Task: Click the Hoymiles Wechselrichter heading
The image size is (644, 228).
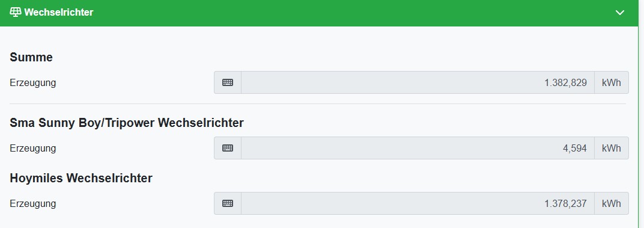Action: click(81, 178)
